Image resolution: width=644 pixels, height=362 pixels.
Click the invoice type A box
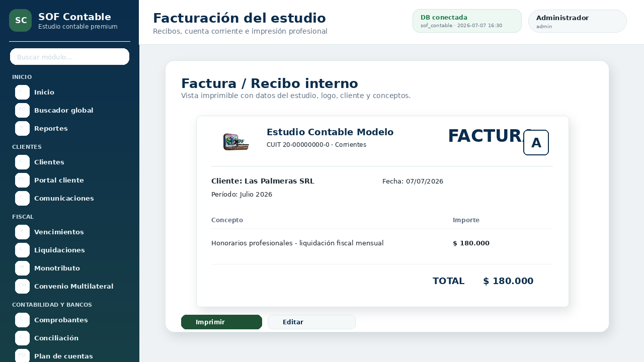pos(536,142)
